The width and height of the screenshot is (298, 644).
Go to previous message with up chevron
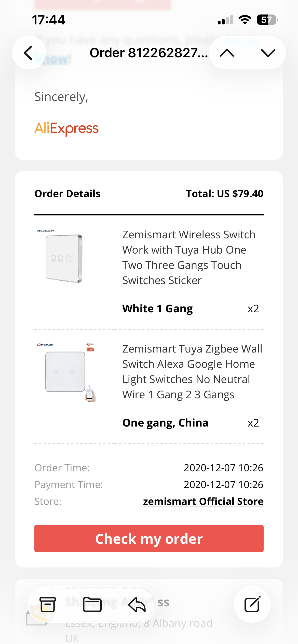pos(227,53)
